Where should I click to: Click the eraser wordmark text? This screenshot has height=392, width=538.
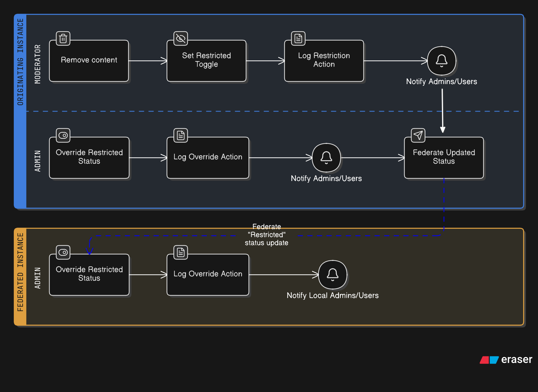tap(516, 360)
